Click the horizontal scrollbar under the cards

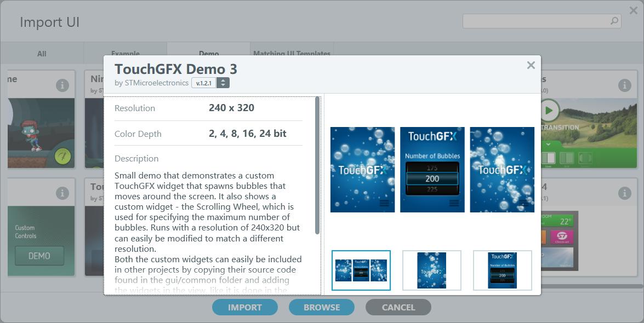(592, 286)
